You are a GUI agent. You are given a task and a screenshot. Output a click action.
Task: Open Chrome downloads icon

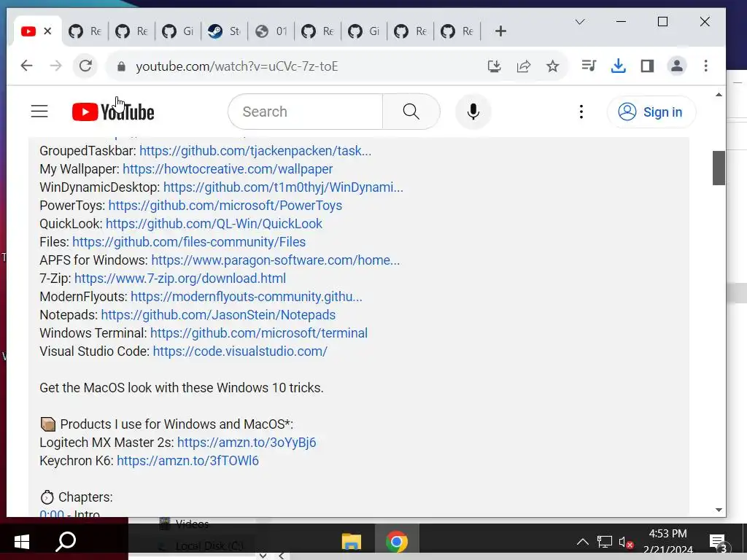point(618,66)
